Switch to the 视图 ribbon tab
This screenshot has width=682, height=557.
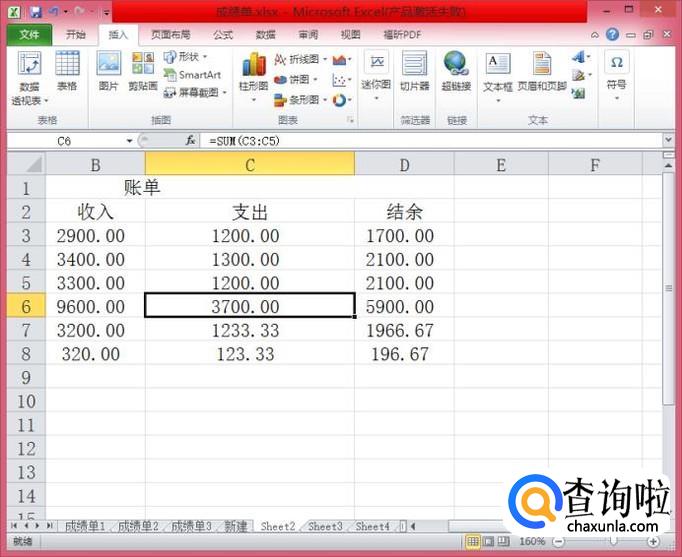click(x=351, y=35)
